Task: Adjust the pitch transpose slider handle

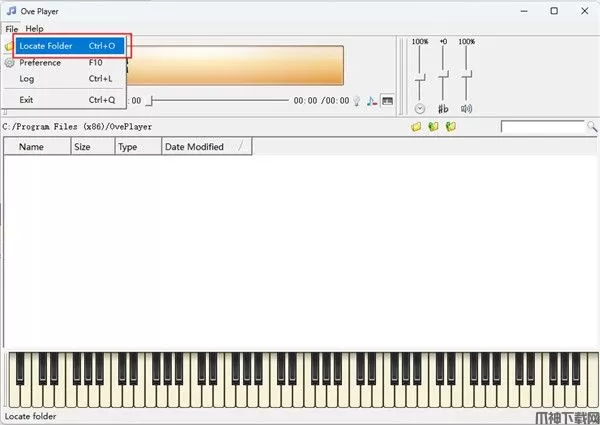Action: tap(443, 74)
